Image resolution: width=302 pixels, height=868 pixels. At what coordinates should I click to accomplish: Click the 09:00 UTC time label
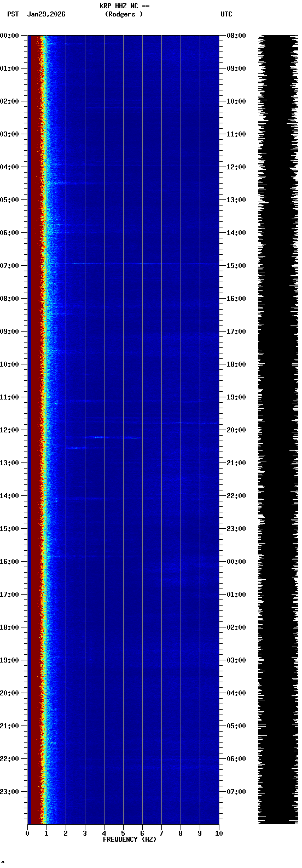click(x=236, y=68)
